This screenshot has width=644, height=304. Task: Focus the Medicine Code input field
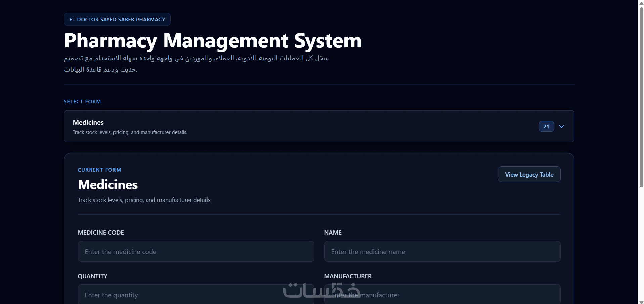point(196,251)
